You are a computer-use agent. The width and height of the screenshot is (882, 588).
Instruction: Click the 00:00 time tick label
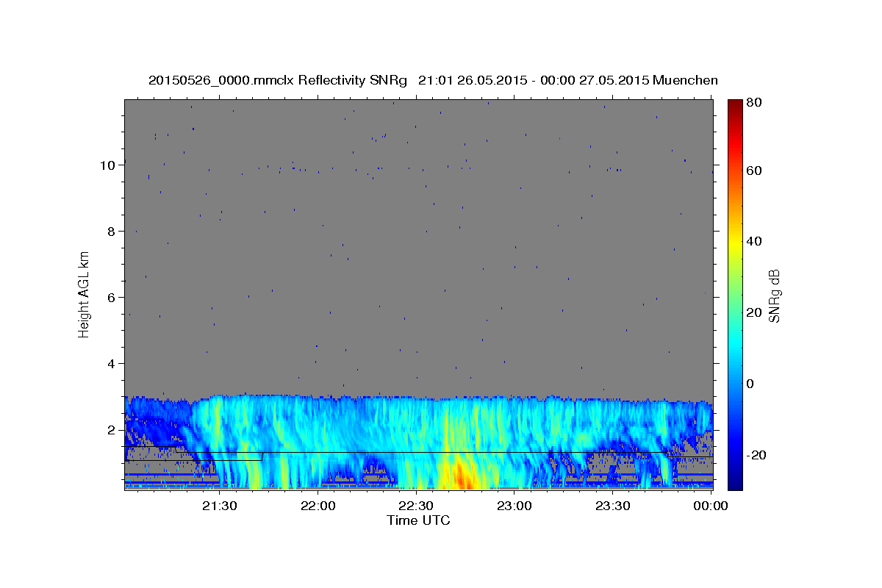(710, 506)
